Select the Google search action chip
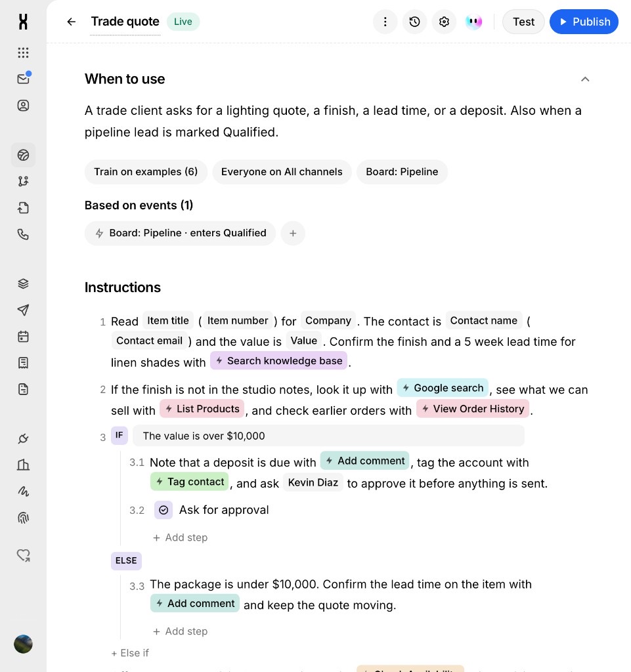Screen dimensions: 631x672 click(x=443, y=388)
